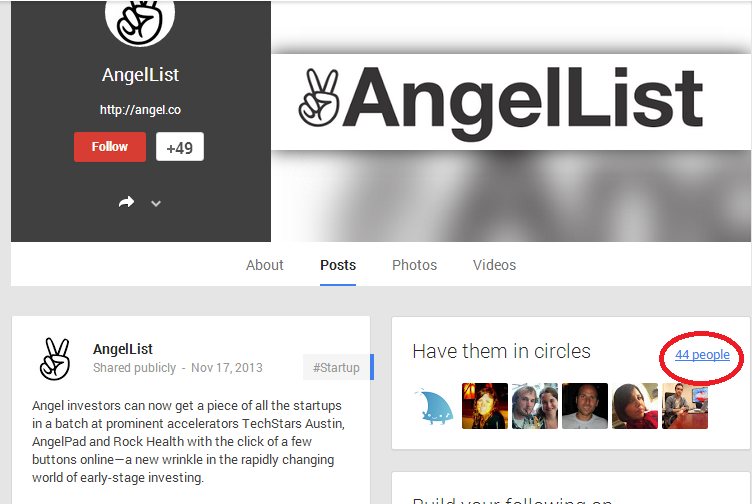Click the share arrow icon under Follow
The image size is (752, 504).
point(126,202)
